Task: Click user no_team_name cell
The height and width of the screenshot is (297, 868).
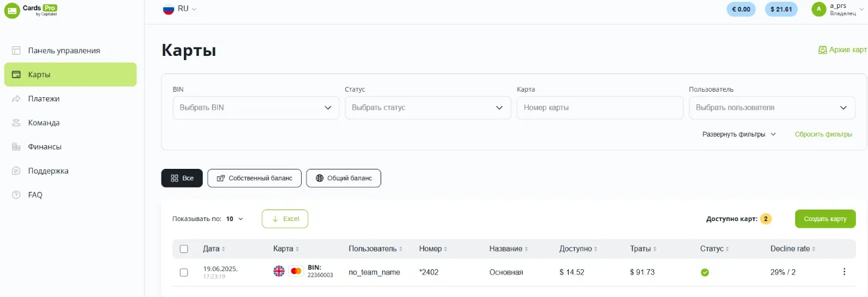Action: (x=375, y=272)
